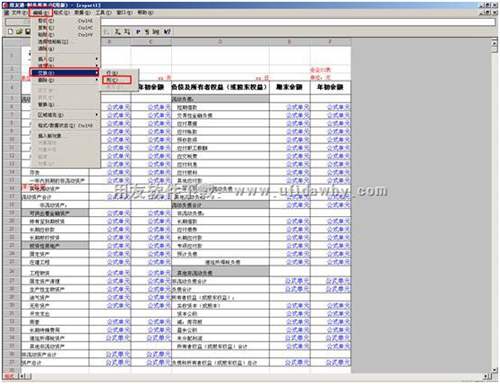Image resolution: width=500 pixels, height=384 pixels.
Task: Click the Open file toolbar icon
Action: (x=19, y=32)
